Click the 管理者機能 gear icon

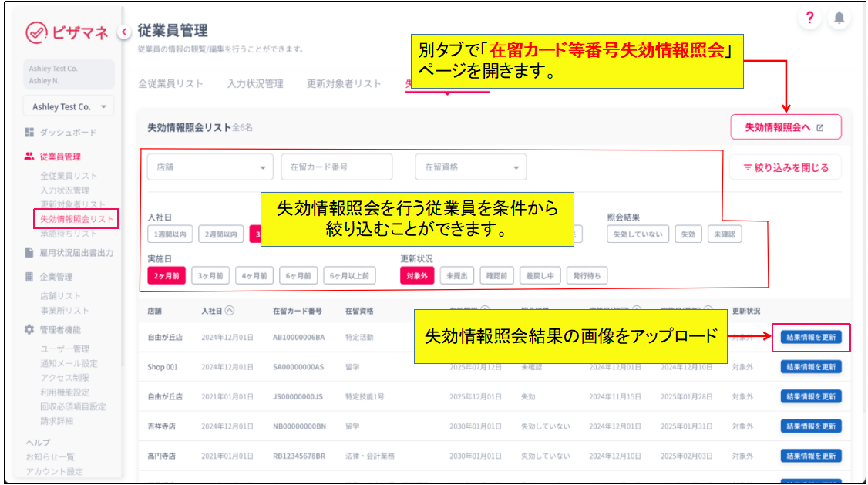pyautogui.click(x=29, y=329)
